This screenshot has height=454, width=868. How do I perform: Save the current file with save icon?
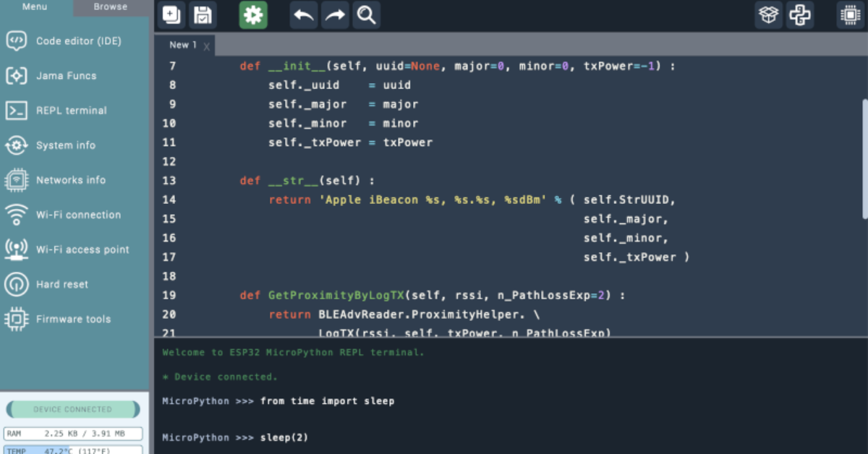[x=203, y=15]
